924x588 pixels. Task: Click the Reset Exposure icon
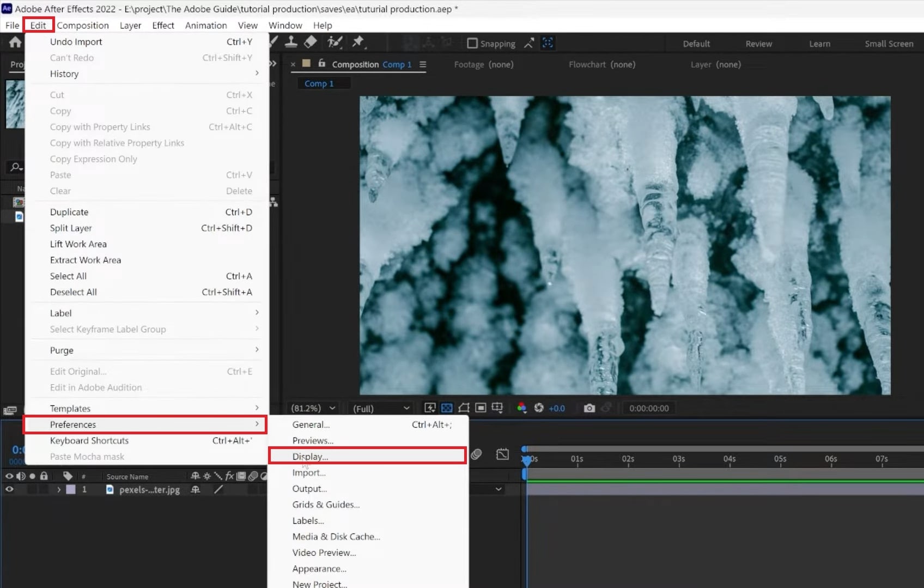[539, 408]
